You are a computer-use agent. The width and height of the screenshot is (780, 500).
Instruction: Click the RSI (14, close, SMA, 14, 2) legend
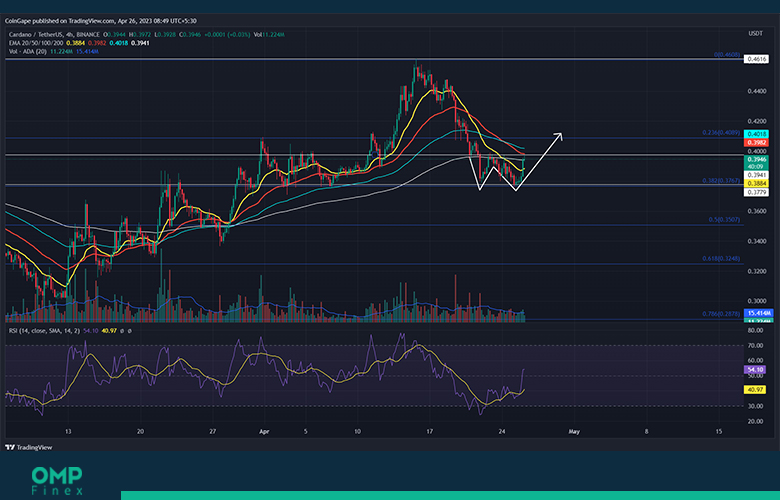click(44, 330)
